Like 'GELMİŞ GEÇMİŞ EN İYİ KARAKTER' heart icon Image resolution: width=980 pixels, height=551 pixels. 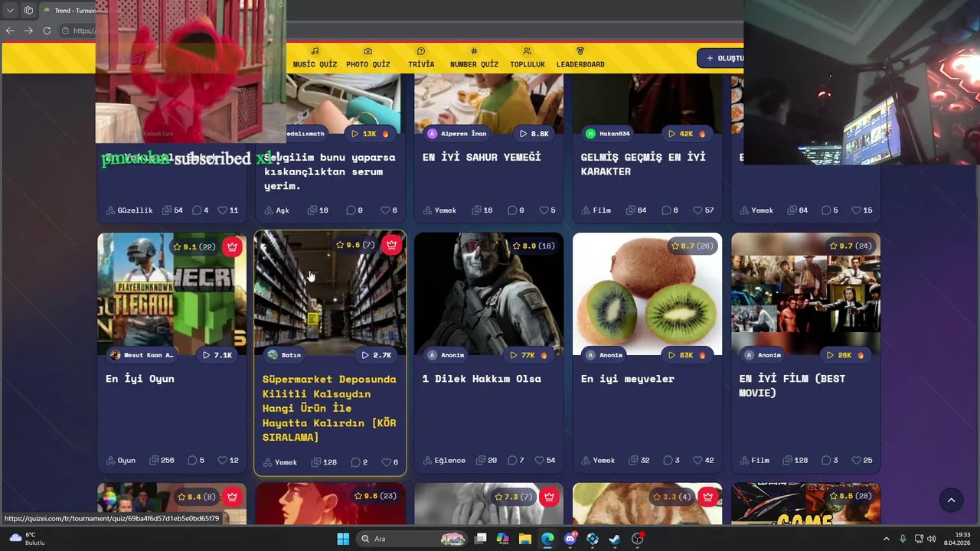pyautogui.click(x=698, y=210)
